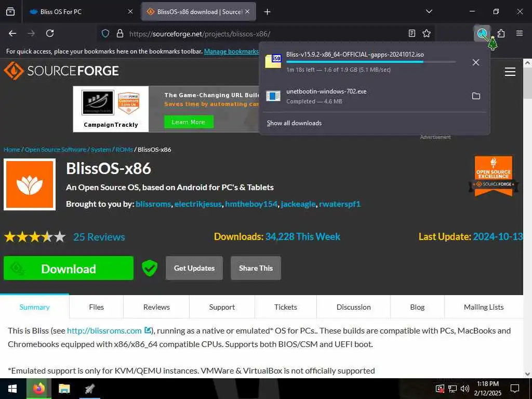Open SourceForge hamburger menu
The image size is (532, 399).
510,72
